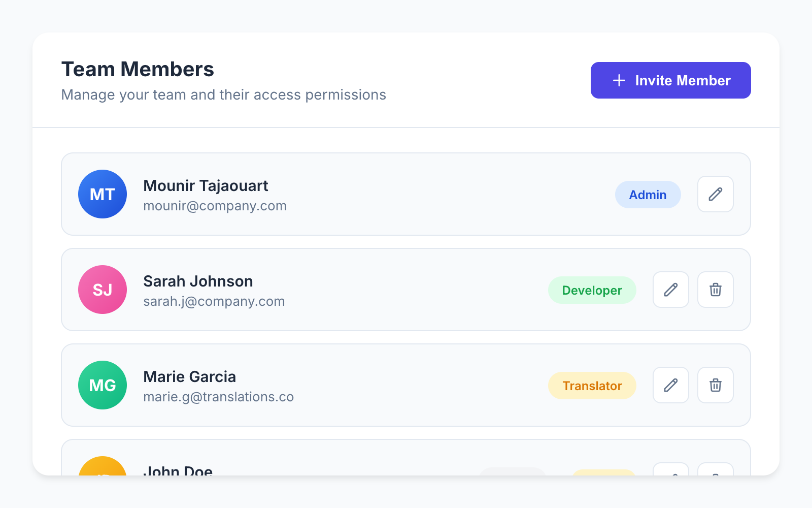
Task: Click the green MG avatar
Action: coord(103,385)
